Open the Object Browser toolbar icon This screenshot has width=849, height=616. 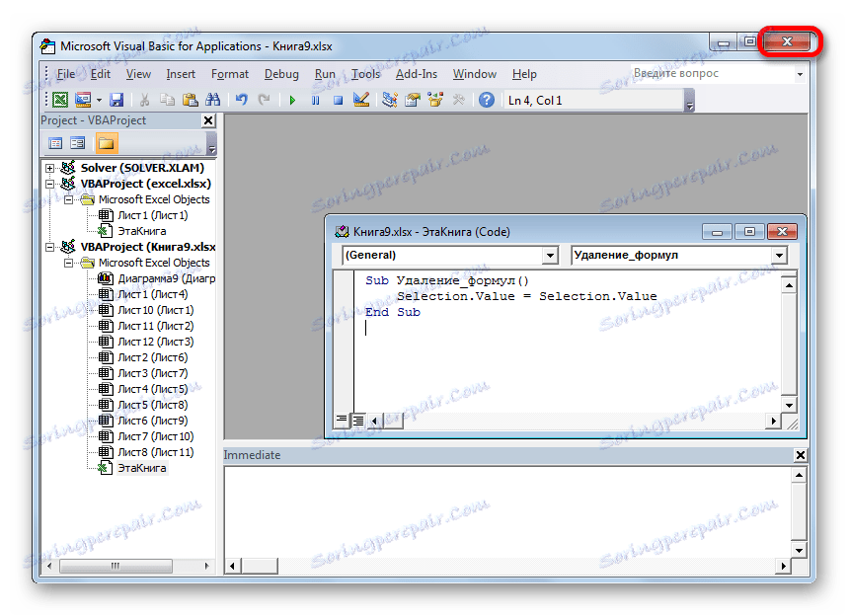434,100
